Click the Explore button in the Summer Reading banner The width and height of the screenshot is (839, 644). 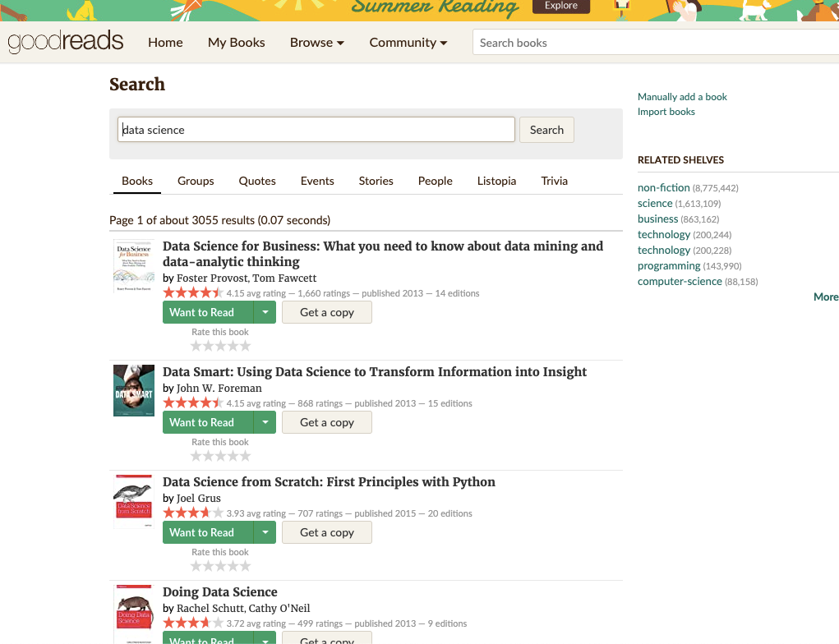click(560, 6)
